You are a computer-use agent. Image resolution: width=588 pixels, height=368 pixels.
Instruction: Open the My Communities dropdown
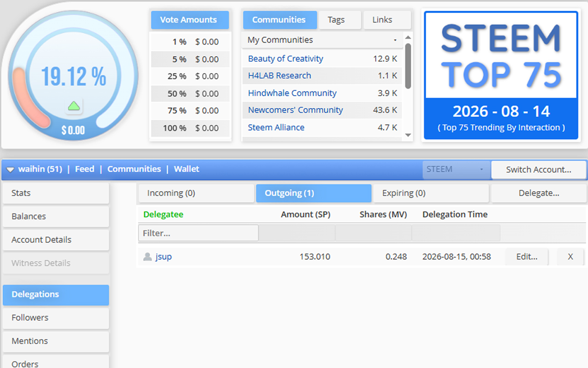point(322,40)
